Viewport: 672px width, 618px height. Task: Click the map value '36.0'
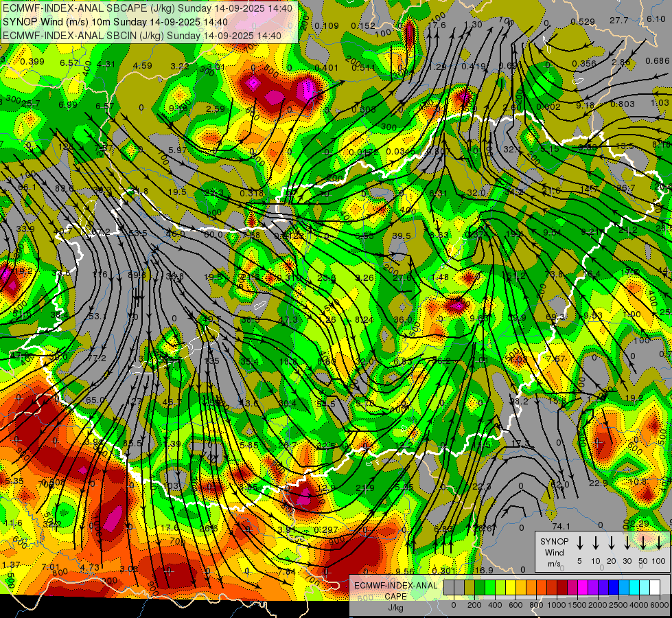402,319
